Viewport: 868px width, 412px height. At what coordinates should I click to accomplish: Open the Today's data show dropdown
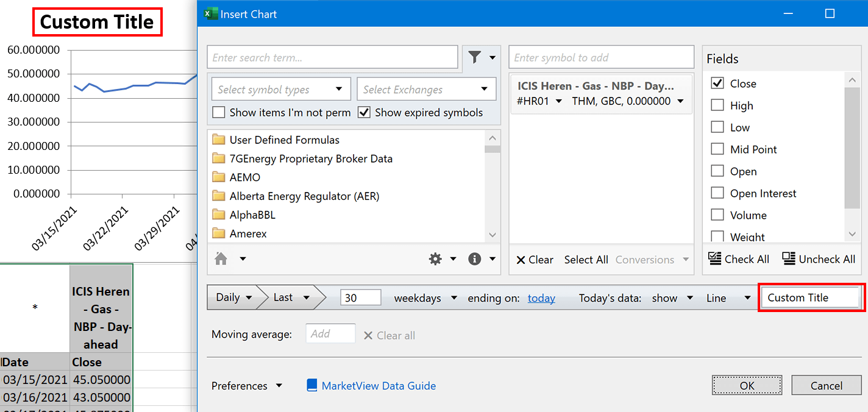click(672, 298)
